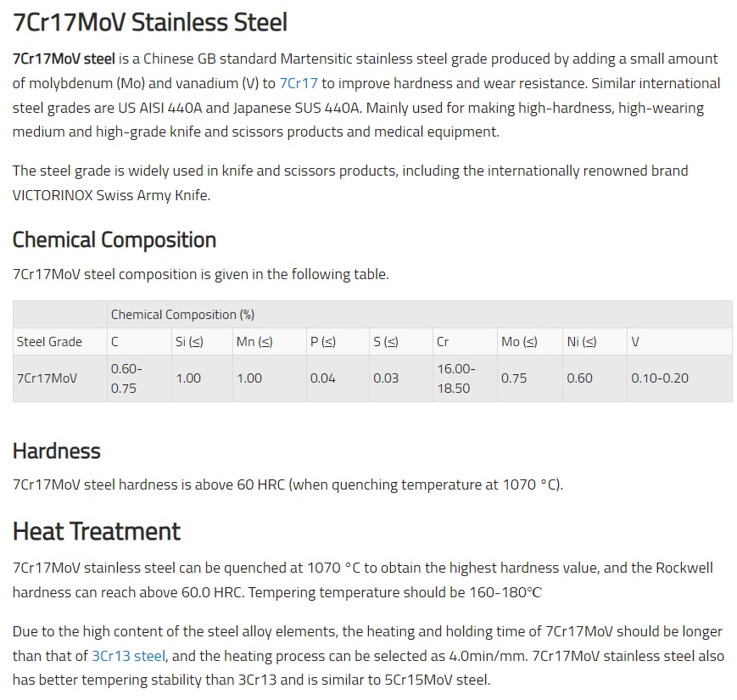Click the VICTORINOX Swiss Army Knife text

111,195
